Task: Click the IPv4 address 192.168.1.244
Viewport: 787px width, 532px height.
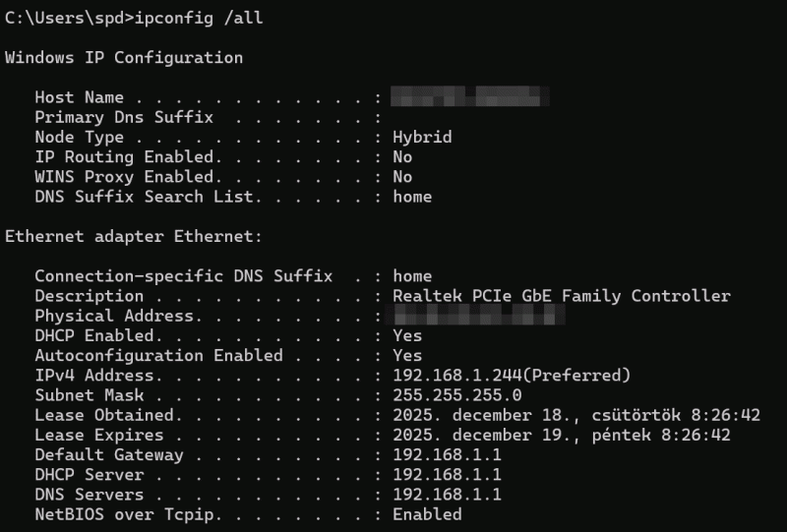Action: coord(457,376)
